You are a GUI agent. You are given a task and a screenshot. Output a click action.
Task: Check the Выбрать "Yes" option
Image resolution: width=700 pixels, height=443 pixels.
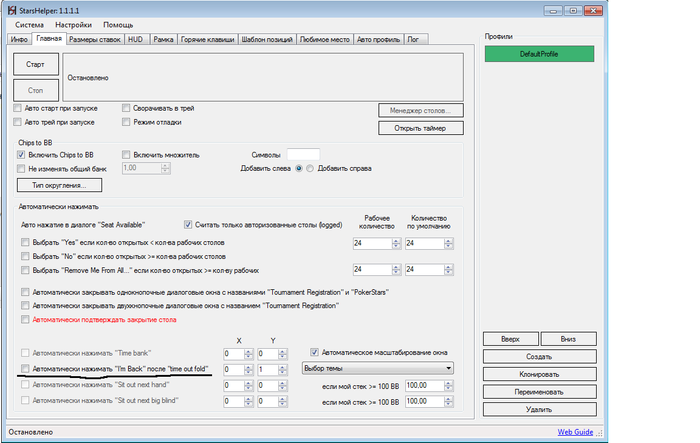pos(25,242)
